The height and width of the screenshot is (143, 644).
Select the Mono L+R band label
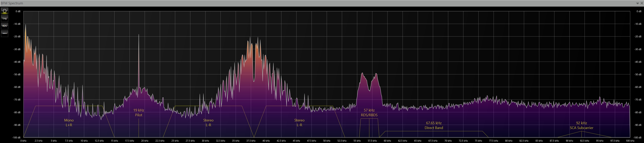(x=69, y=123)
